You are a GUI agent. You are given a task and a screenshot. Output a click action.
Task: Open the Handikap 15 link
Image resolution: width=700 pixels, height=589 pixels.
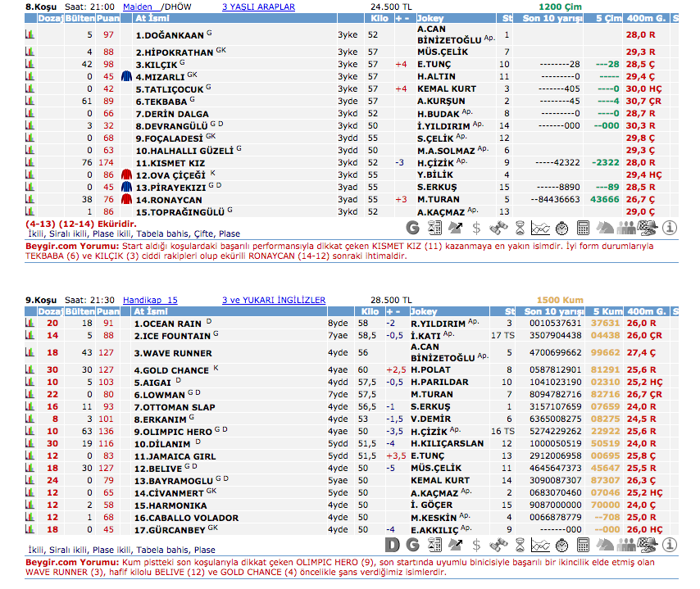(149, 301)
